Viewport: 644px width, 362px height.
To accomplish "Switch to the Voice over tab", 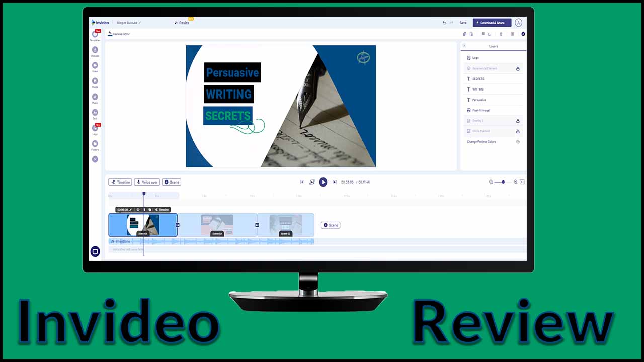I will [146, 182].
